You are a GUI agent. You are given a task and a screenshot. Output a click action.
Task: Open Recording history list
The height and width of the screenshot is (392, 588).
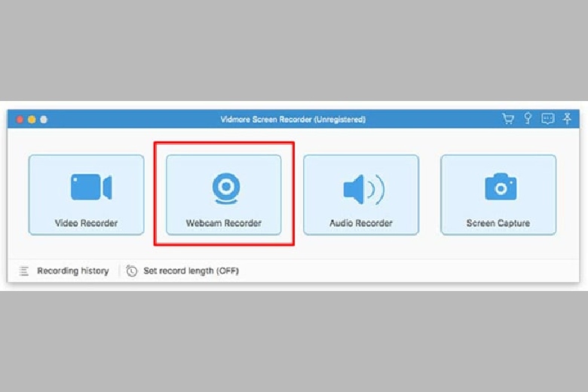pos(73,271)
